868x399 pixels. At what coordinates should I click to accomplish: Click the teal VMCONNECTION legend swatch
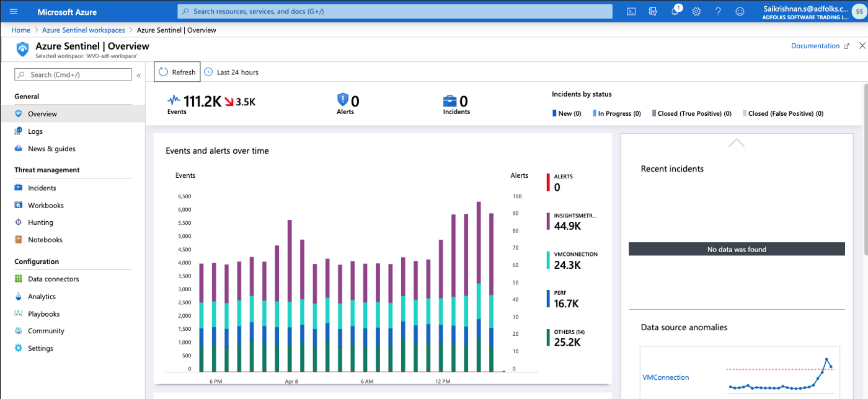(548, 260)
